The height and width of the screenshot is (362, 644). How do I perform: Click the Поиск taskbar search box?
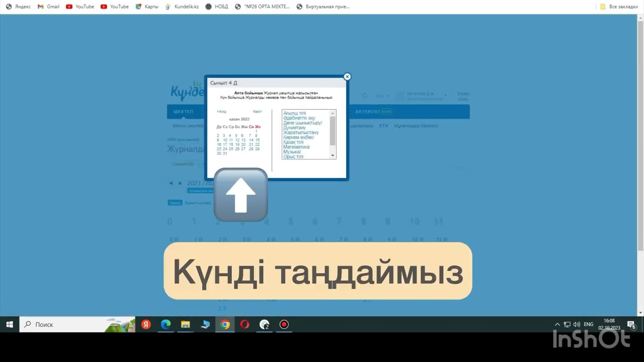click(77, 324)
